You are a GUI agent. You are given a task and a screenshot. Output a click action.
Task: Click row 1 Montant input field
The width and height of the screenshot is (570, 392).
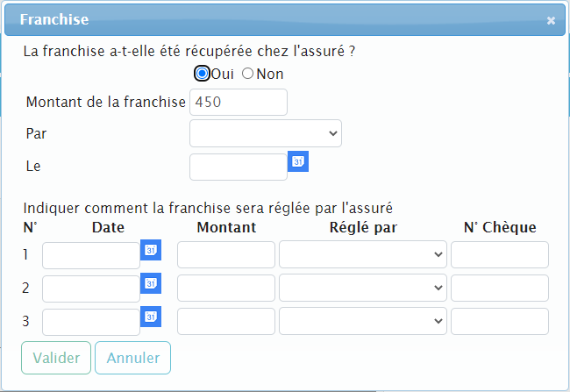coord(226,255)
